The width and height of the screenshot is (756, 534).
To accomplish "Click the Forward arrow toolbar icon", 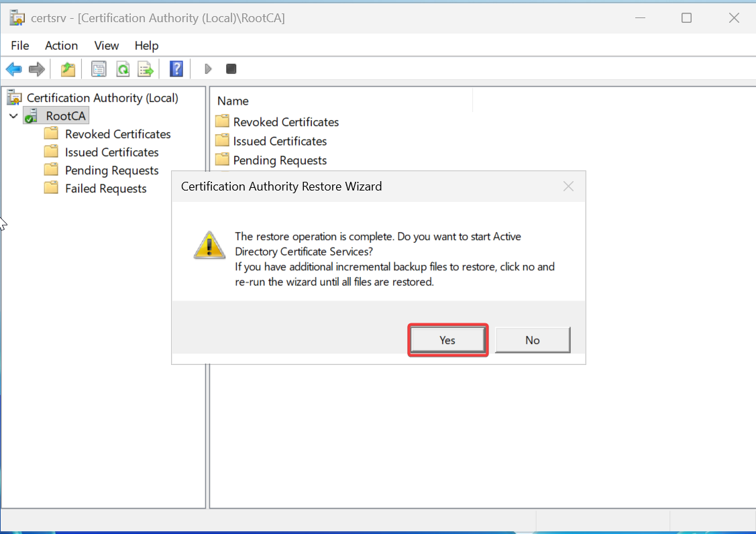I will click(x=37, y=69).
